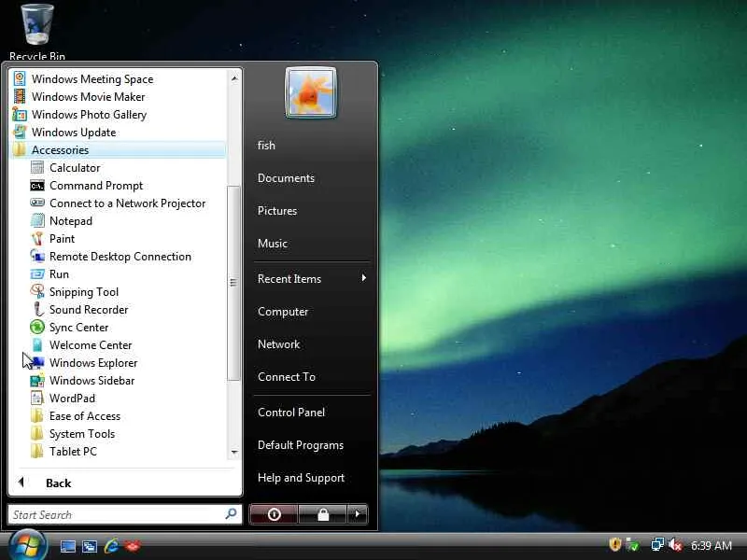Launch Windows Movie Maker icon
This screenshot has width=747, height=560.
click(x=20, y=97)
